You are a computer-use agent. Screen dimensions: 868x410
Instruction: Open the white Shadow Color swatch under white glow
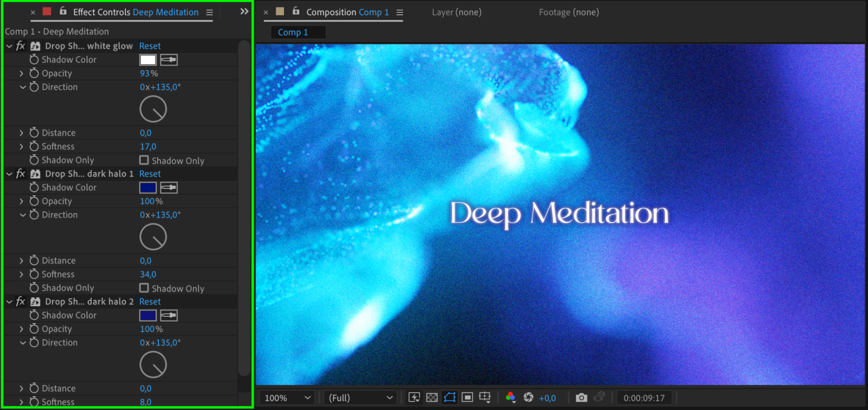coord(148,60)
